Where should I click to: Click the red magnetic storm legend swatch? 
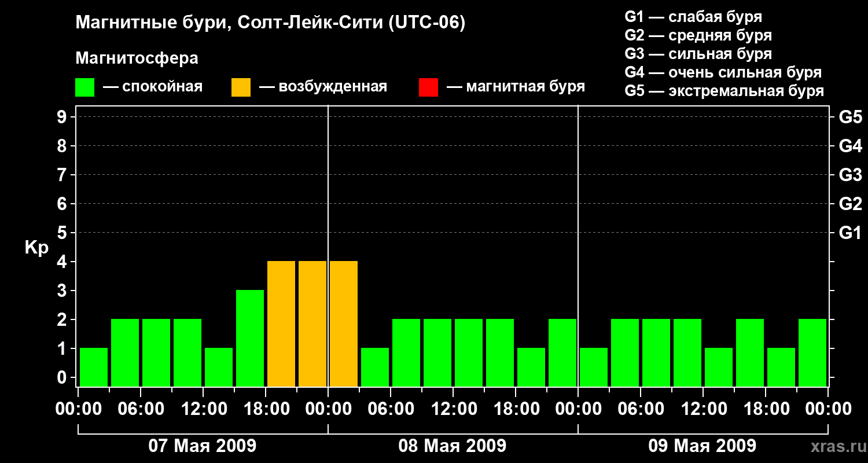click(428, 87)
